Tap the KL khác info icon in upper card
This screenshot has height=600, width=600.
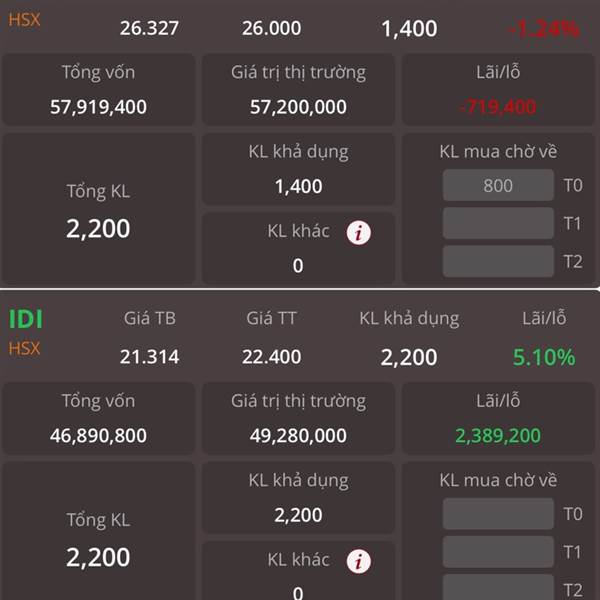(359, 232)
